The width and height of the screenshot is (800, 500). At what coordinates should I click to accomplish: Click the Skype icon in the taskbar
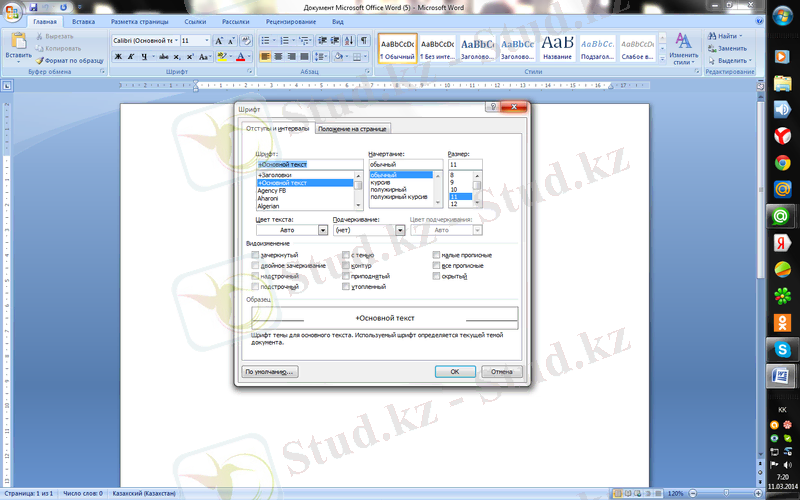[781, 349]
